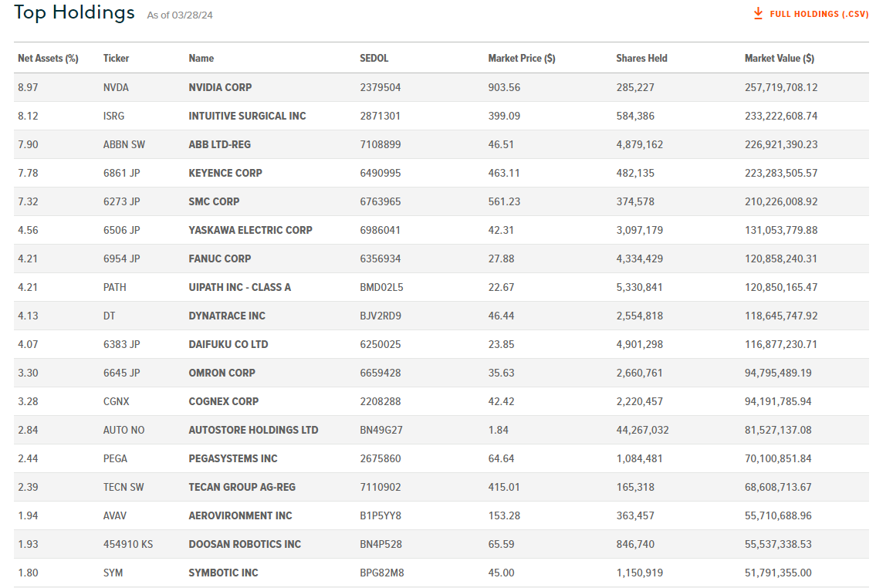The image size is (893, 588).
Task: Click SEDOL value B1P5YY8
Action: (x=381, y=515)
